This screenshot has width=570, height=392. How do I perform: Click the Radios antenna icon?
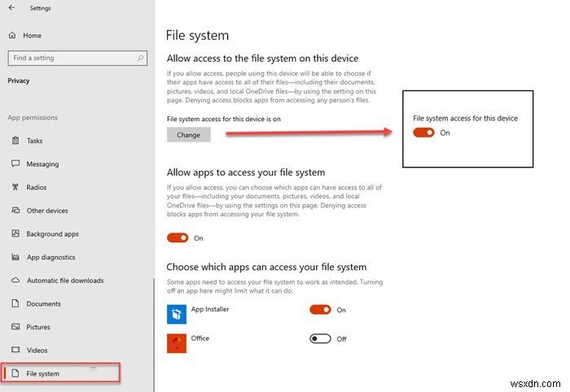tap(15, 187)
